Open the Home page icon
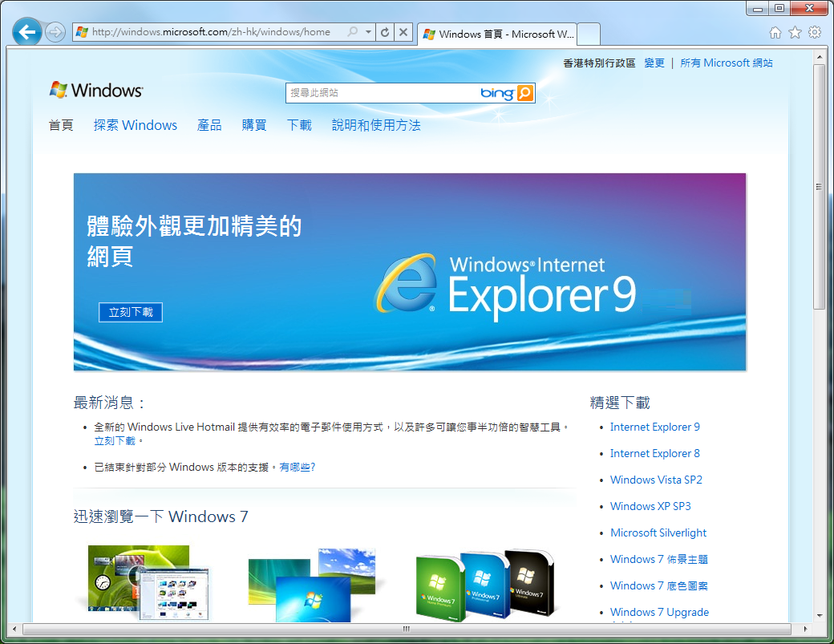The height and width of the screenshot is (644, 834). tap(775, 32)
